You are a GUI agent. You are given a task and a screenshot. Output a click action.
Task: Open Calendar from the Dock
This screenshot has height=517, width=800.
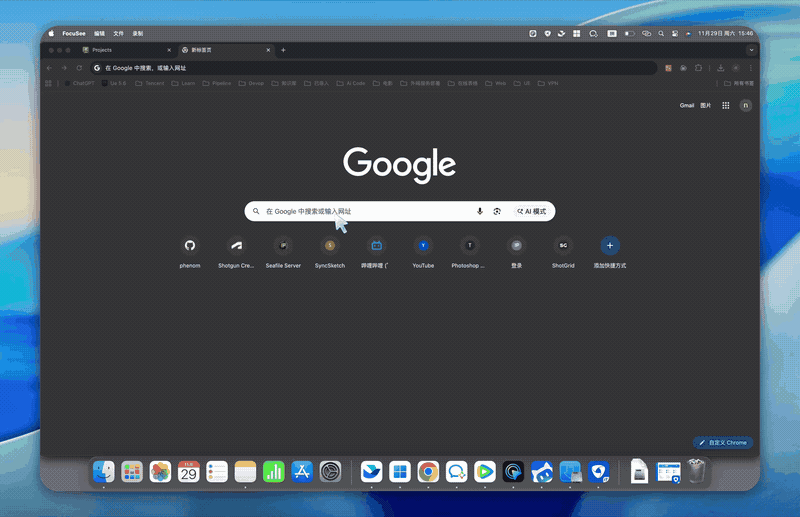pos(189,472)
